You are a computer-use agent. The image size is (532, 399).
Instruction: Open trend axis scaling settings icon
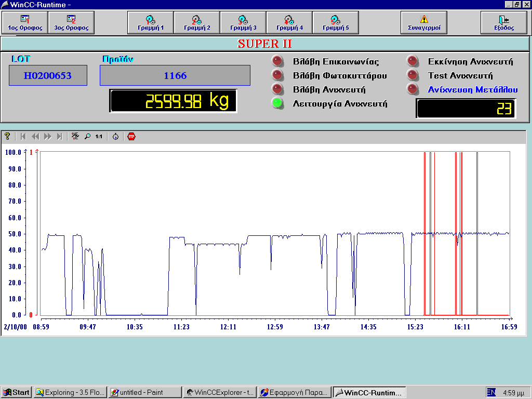pyautogui.click(x=75, y=137)
